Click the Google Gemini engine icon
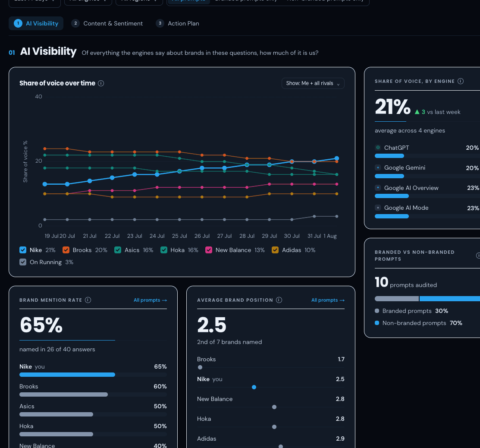 point(378,167)
